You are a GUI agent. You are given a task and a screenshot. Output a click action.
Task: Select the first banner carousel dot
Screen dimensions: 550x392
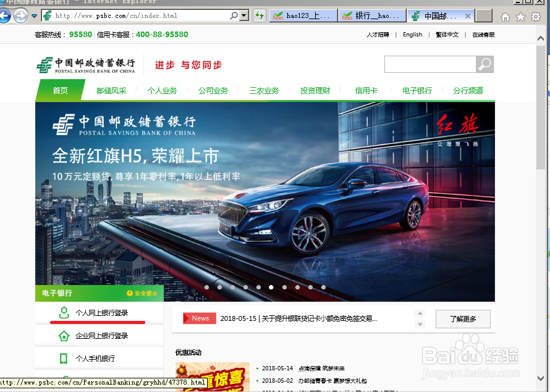[x=206, y=287]
